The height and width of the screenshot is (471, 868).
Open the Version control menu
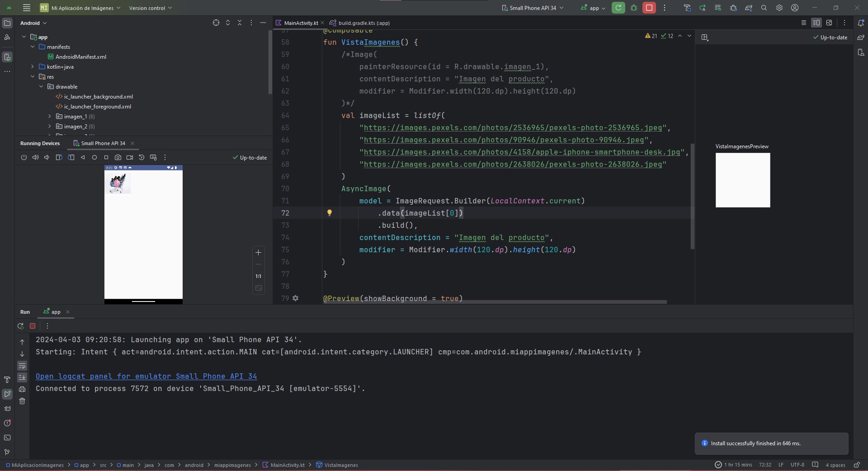[x=150, y=8]
